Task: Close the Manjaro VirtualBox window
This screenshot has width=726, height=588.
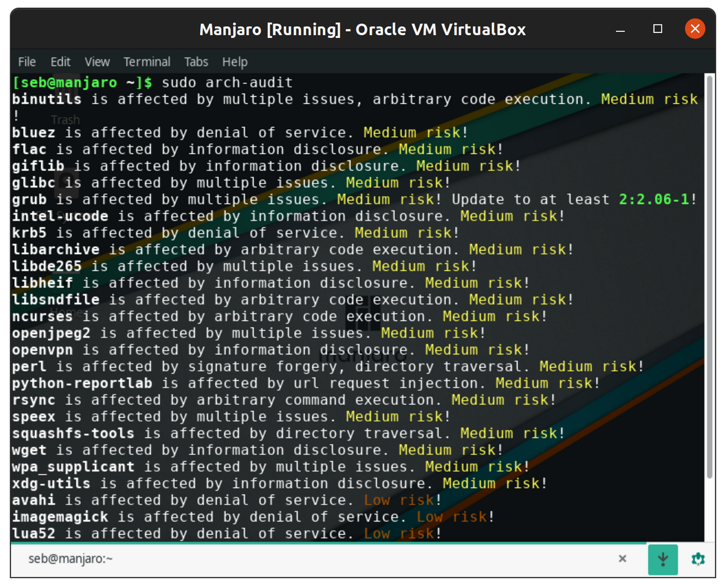Action: click(x=695, y=29)
